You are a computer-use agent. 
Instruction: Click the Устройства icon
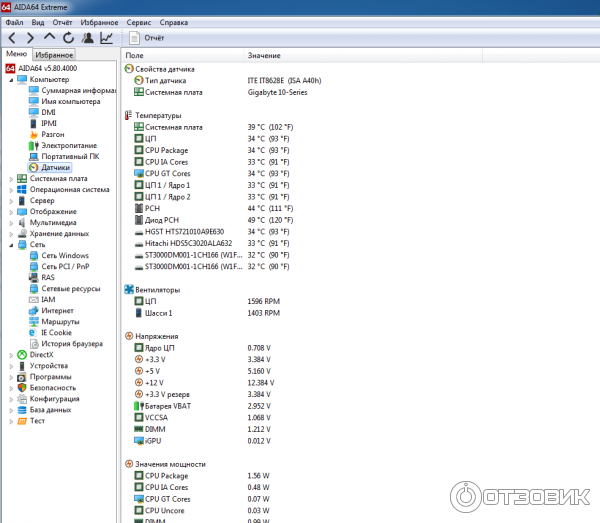[22, 366]
